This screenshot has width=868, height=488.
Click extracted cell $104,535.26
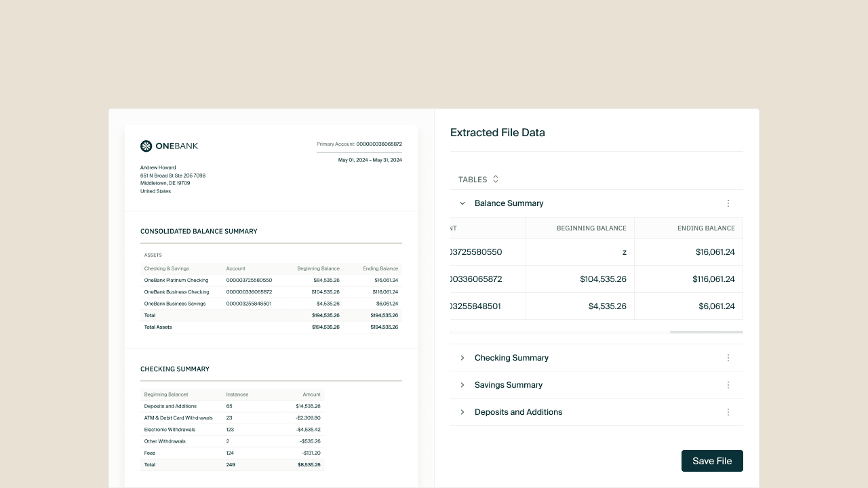[x=580, y=279]
